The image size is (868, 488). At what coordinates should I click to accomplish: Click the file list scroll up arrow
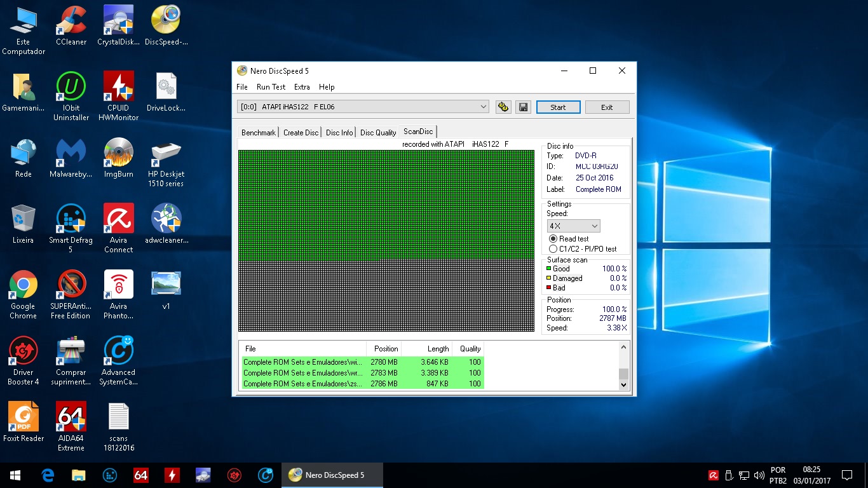pyautogui.click(x=623, y=347)
